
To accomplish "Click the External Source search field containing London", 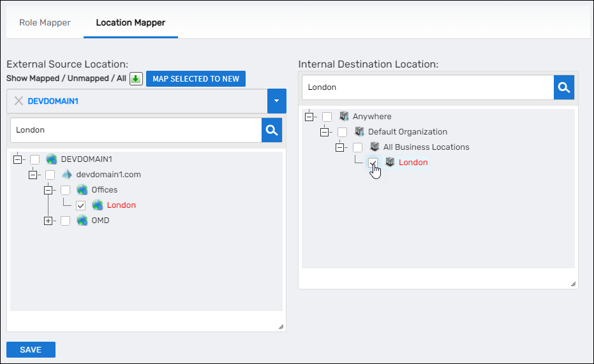I will coord(135,130).
